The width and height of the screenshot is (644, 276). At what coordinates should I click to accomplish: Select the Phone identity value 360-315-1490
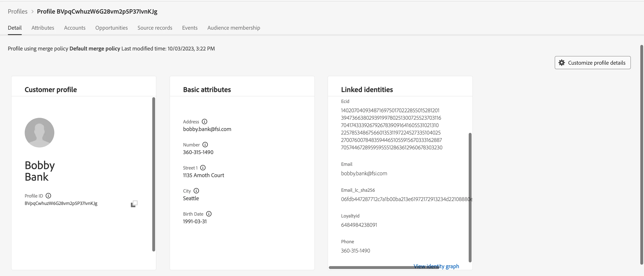pyautogui.click(x=356, y=250)
